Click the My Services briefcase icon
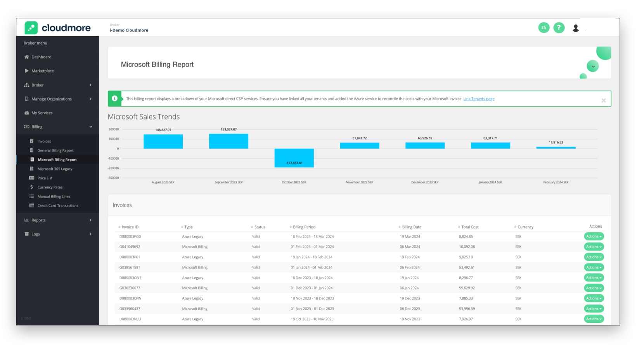The height and width of the screenshot is (355, 644). click(27, 113)
